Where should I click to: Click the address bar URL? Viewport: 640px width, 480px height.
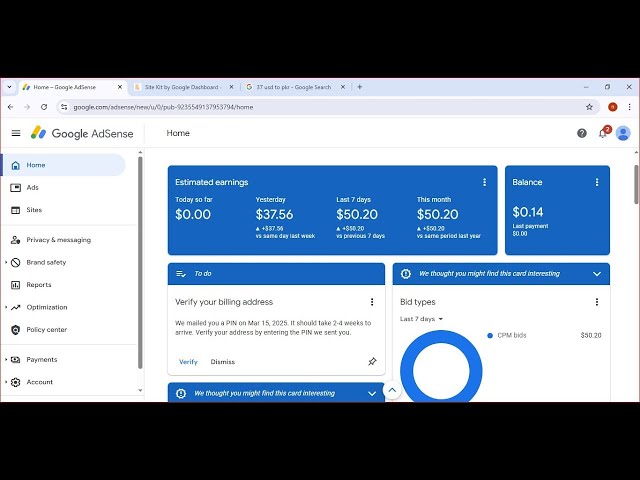(x=163, y=107)
